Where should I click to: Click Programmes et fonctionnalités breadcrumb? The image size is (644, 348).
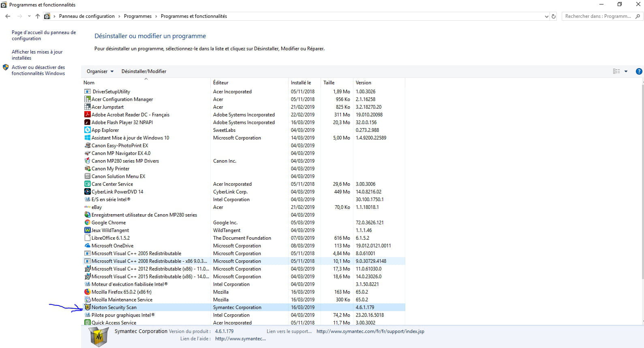[194, 16]
